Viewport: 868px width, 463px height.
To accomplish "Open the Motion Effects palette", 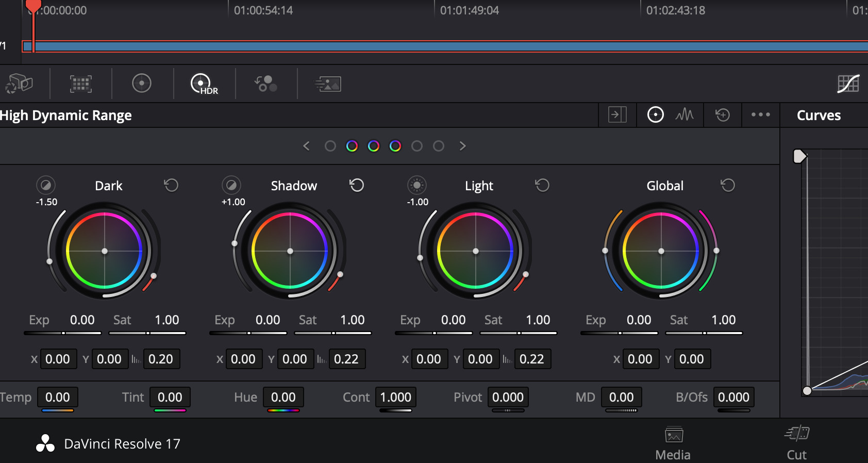I will tap(328, 84).
